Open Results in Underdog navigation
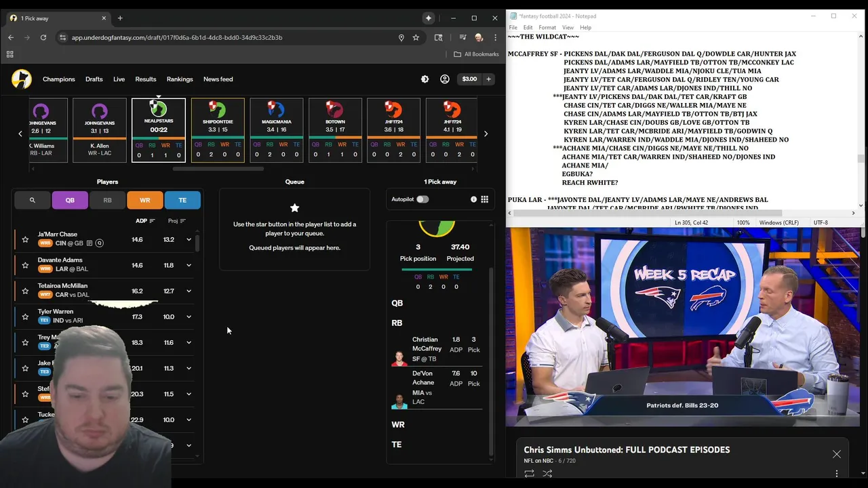The height and width of the screenshot is (488, 868). pos(146,79)
